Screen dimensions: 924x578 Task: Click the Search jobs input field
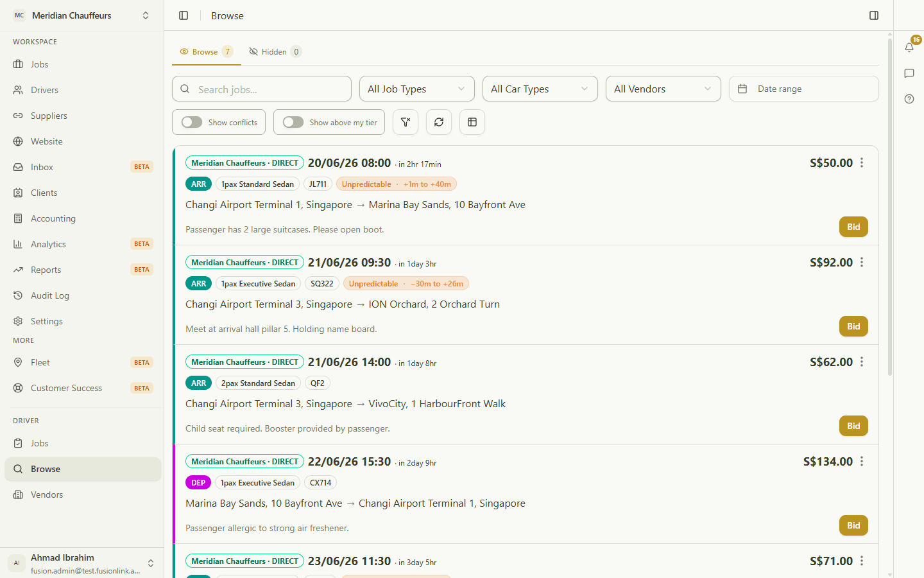pos(262,89)
